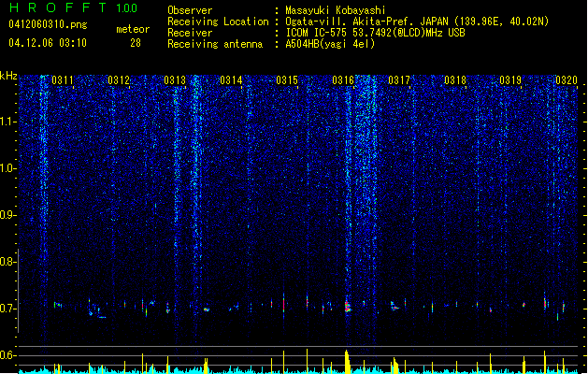Click the 0.7 kHz axis label

(x=7, y=309)
